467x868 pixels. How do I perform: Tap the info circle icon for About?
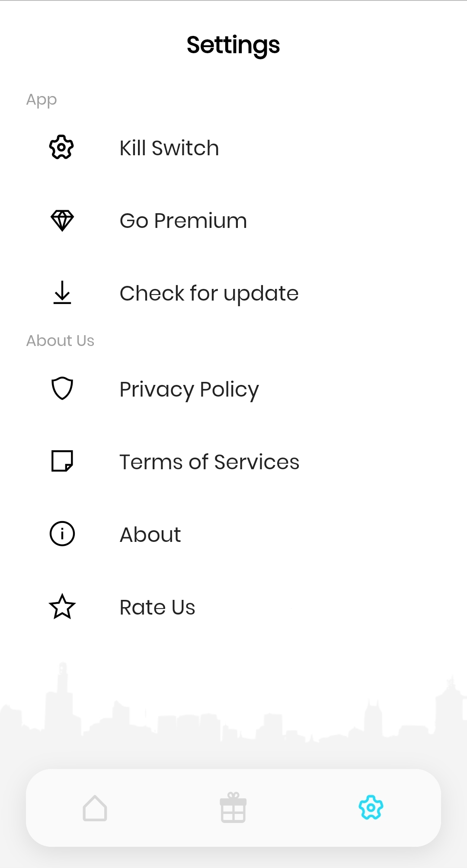(x=62, y=534)
